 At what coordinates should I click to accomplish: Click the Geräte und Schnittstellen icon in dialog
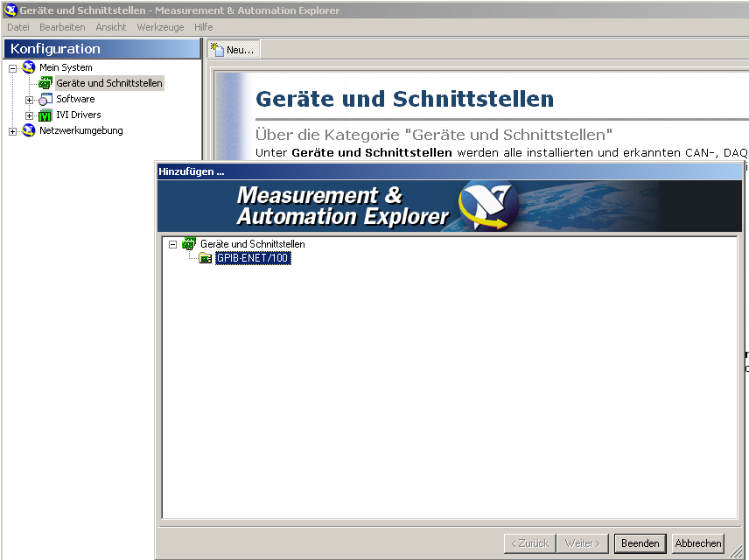189,243
